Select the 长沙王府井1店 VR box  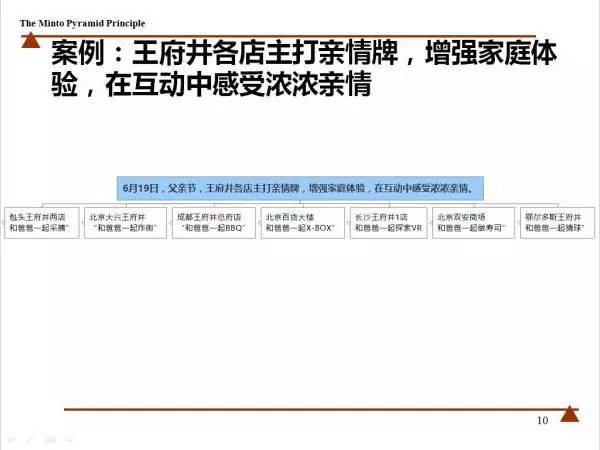389,223
